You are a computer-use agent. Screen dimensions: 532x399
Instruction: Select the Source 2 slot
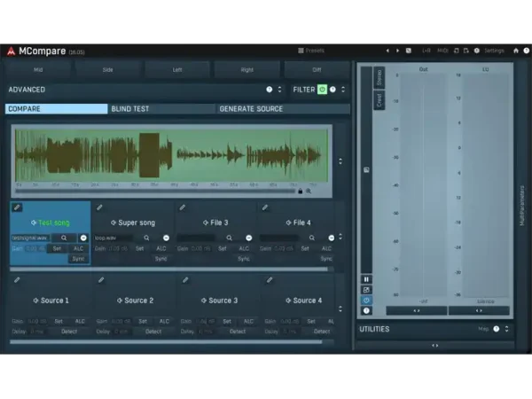(x=135, y=301)
